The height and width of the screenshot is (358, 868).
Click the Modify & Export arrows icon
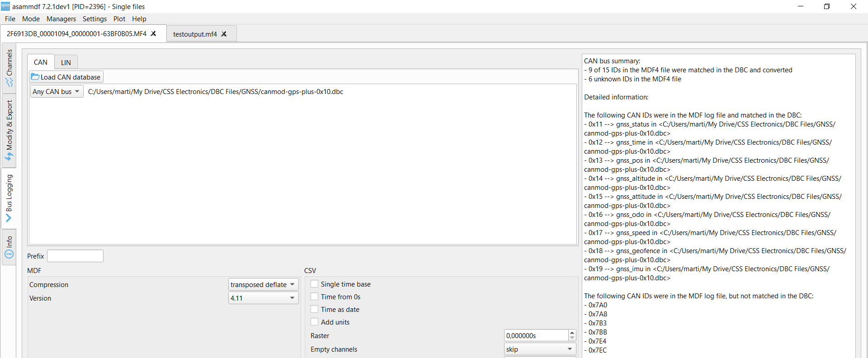click(x=9, y=156)
